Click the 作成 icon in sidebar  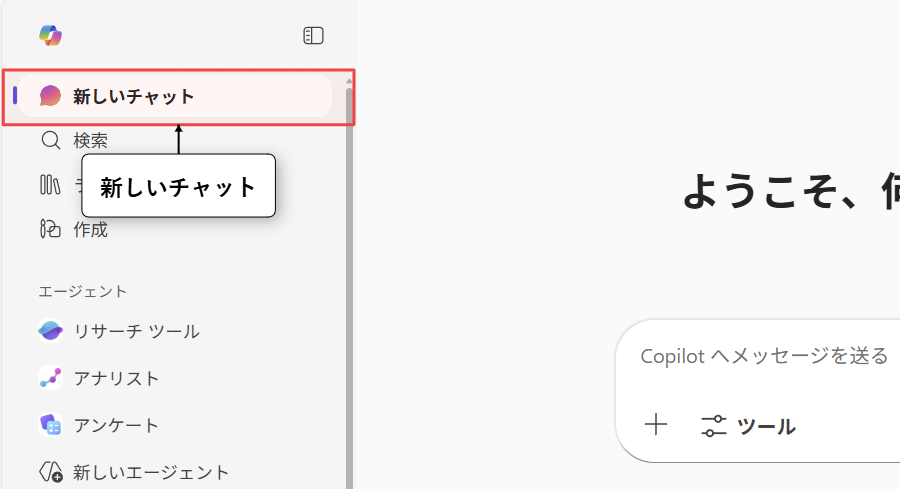pyautogui.click(x=50, y=229)
